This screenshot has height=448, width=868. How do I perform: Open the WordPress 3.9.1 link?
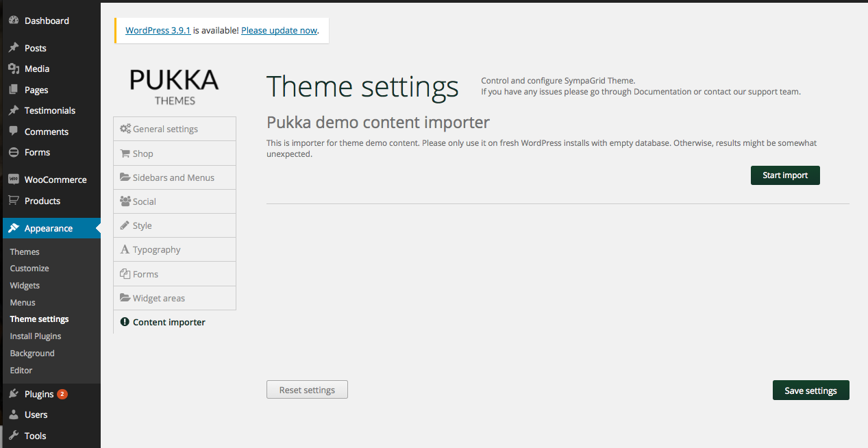158,30
